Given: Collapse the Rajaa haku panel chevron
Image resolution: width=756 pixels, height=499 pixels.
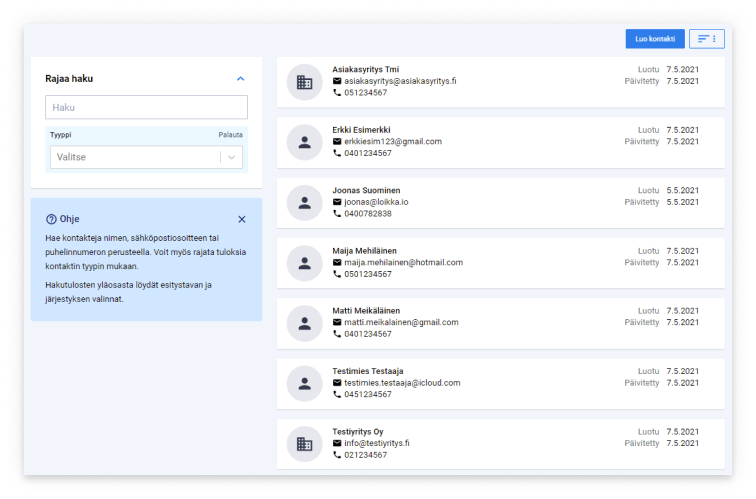Looking at the screenshot, I should click(x=241, y=79).
